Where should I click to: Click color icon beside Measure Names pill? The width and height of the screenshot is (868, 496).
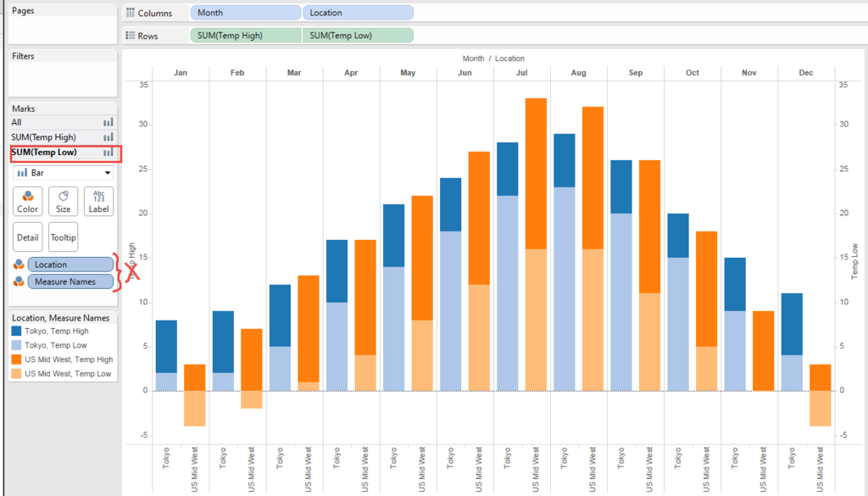pyautogui.click(x=19, y=281)
